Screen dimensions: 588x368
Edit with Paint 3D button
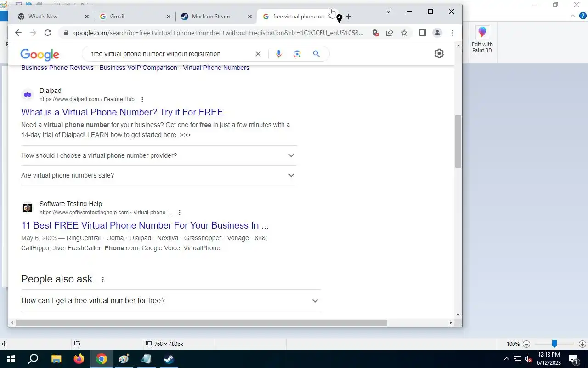point(482,40)
